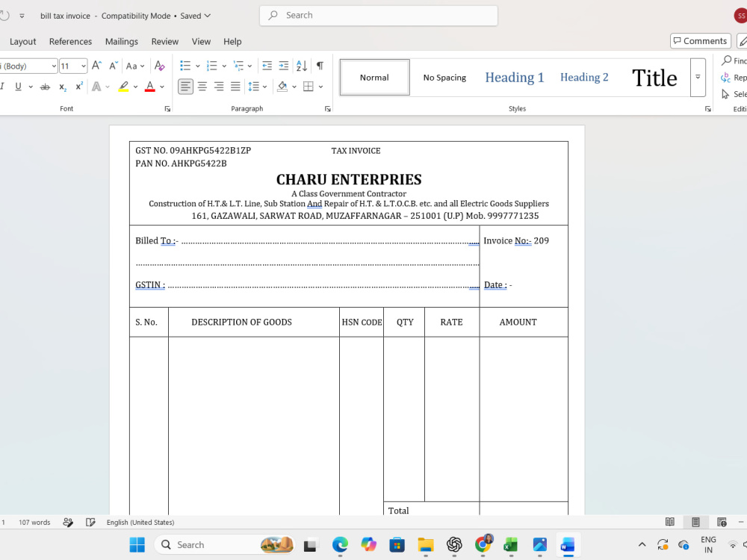
Task: Open Excel from the taskbar
Action: pos(511,545)
